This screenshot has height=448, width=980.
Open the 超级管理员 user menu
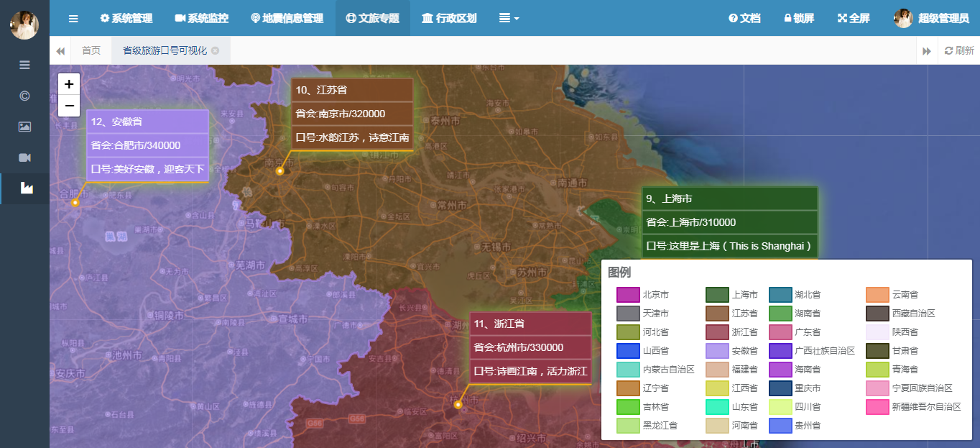tap(931, 18)
